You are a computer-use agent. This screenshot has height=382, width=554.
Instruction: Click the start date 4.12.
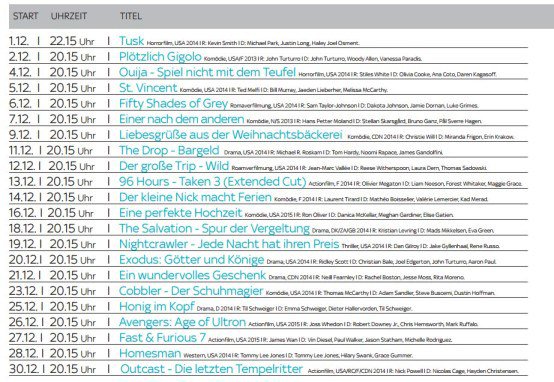point(20,72)
